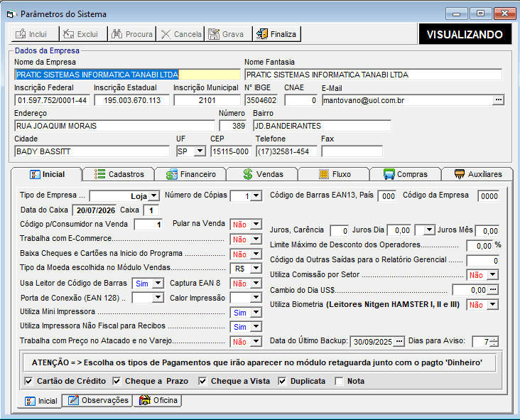Click the Cidade field
The height and width of the screenshot is (420, 520).
click(x=92, y=151)
